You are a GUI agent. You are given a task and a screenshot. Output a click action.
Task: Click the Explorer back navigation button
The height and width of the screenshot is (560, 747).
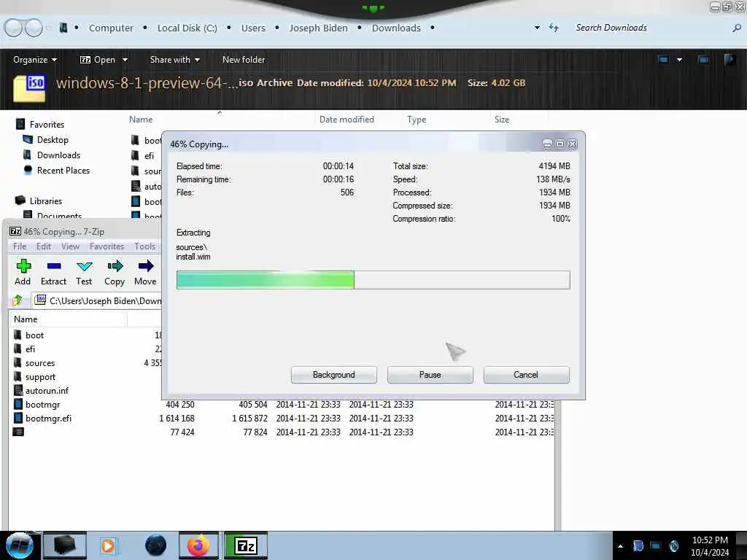click(x=13, y=28)
